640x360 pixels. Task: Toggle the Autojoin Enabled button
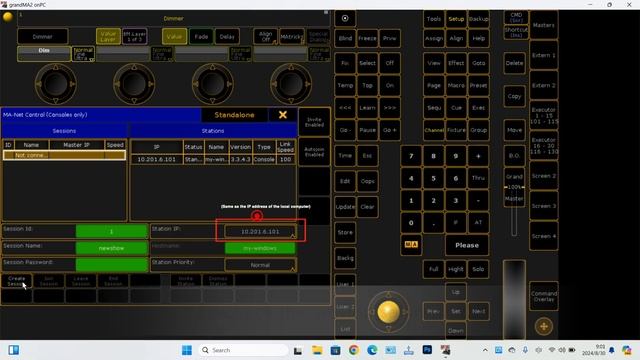pos(314,152)
